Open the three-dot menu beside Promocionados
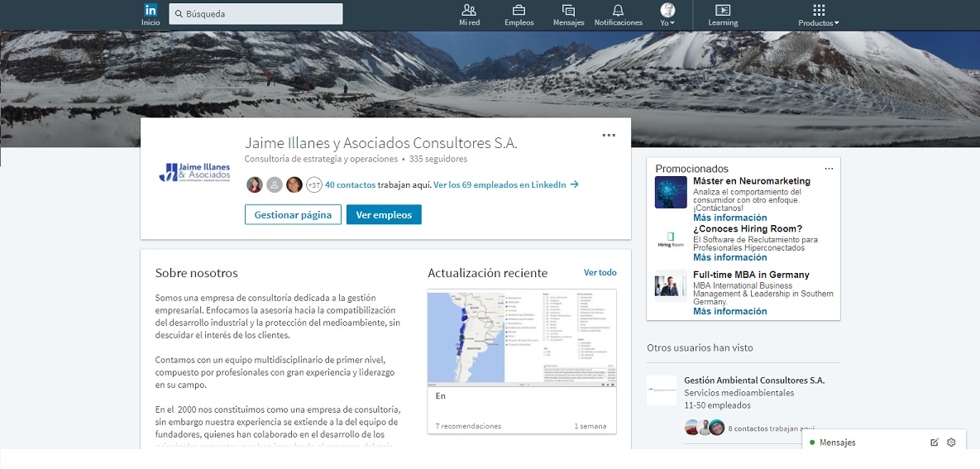The width and height of the screenshot is (980, 469). (829, 169)
